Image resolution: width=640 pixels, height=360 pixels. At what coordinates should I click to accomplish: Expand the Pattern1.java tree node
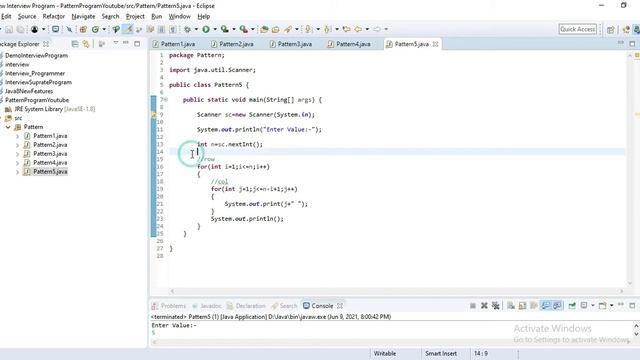[x=17, y=136]
